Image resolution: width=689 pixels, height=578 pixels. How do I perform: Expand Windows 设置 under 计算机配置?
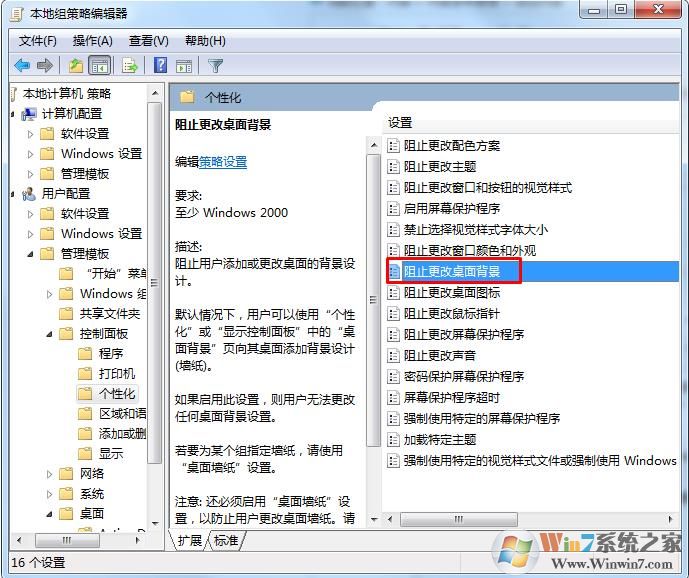[30, 154]
